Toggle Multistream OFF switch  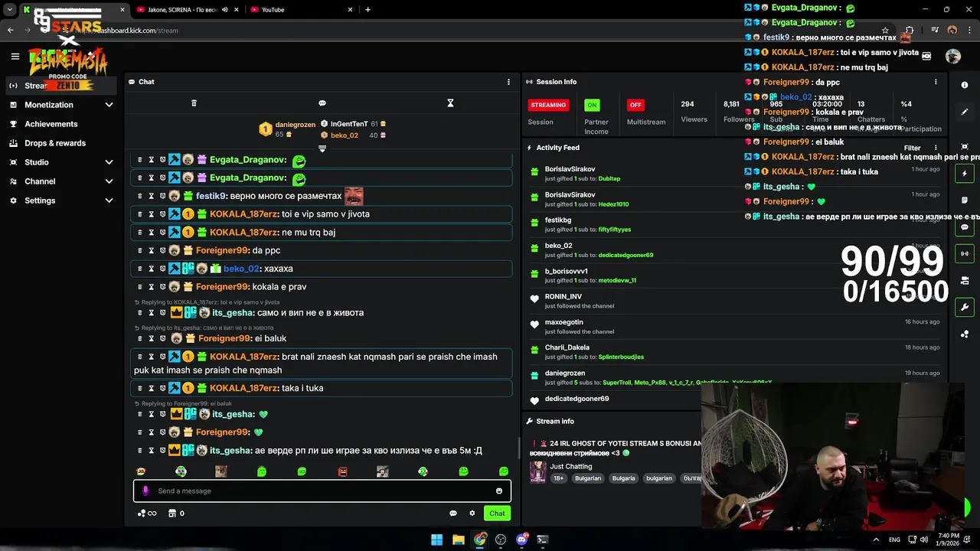[635, 105]
